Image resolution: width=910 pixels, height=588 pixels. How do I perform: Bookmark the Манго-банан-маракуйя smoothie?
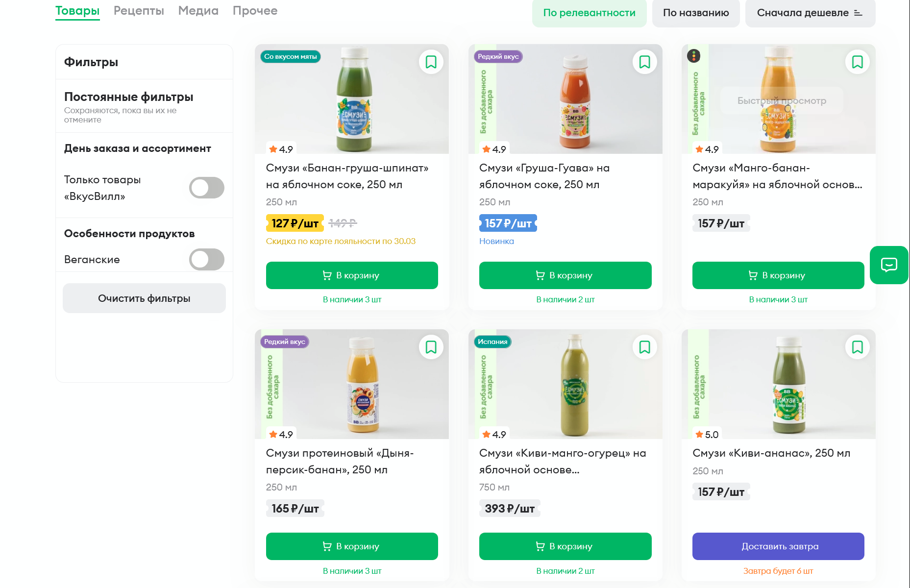point(857,62)
